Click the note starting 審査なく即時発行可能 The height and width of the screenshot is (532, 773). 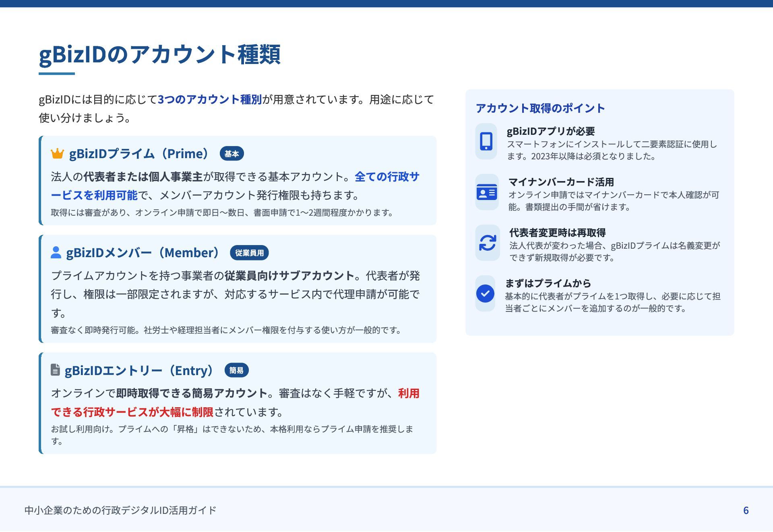(x=226, y=330)
